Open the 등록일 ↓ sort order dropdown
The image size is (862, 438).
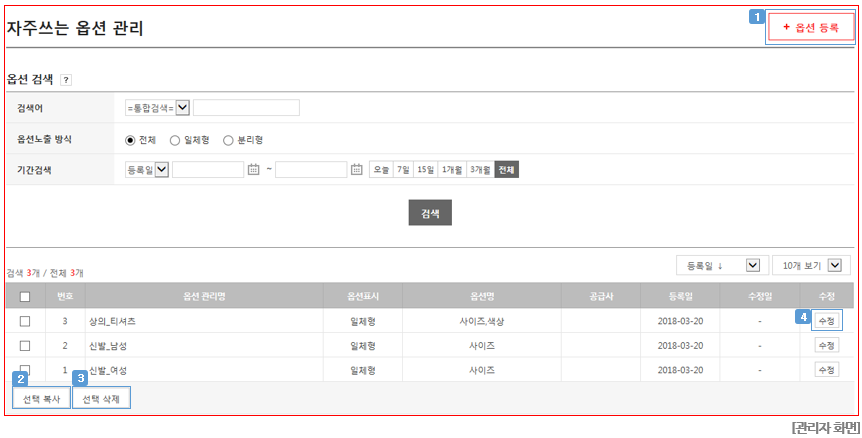[722, 265]
